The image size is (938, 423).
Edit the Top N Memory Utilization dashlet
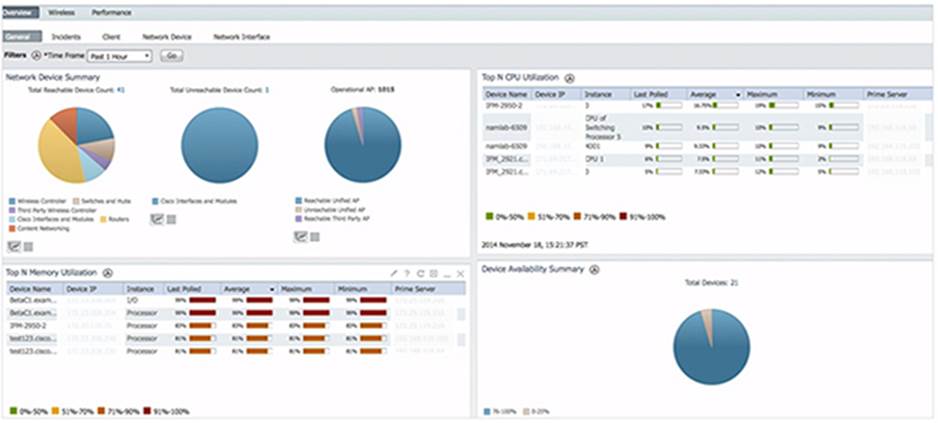pos(394,273)
